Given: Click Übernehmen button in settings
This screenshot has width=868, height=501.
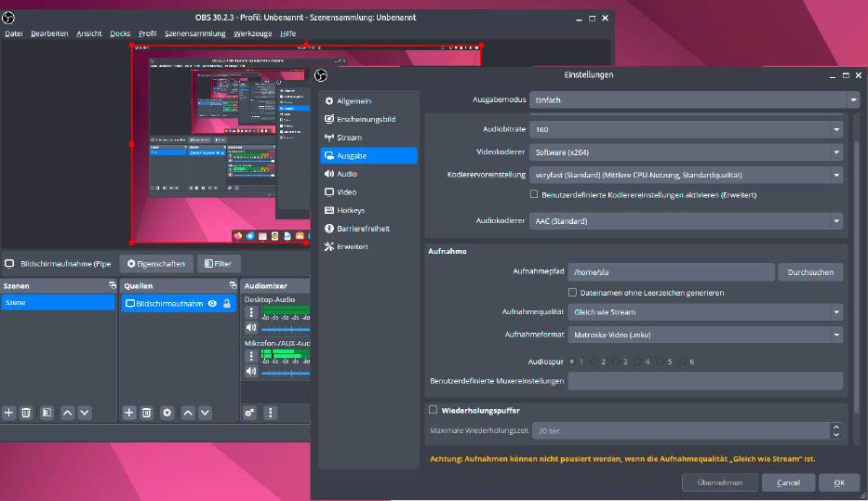Looking at the screenshot, I should pyautogui.click(x=720, y=482).
